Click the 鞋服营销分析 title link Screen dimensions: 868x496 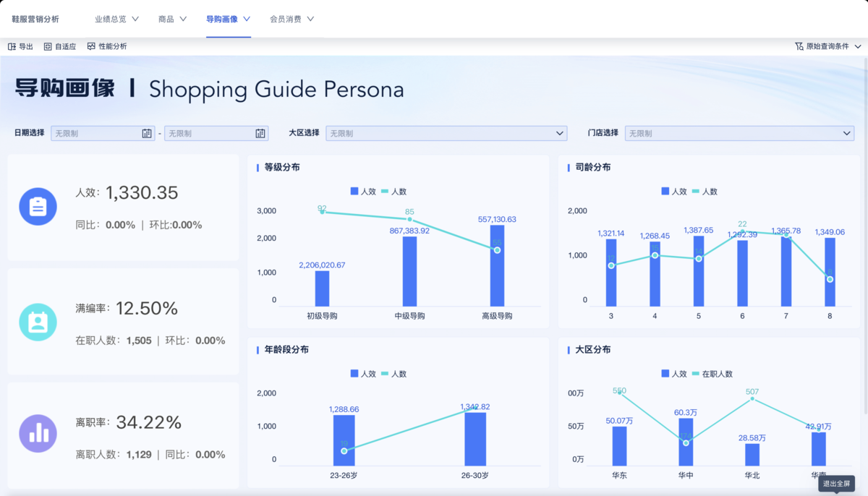tap(35, 20)
